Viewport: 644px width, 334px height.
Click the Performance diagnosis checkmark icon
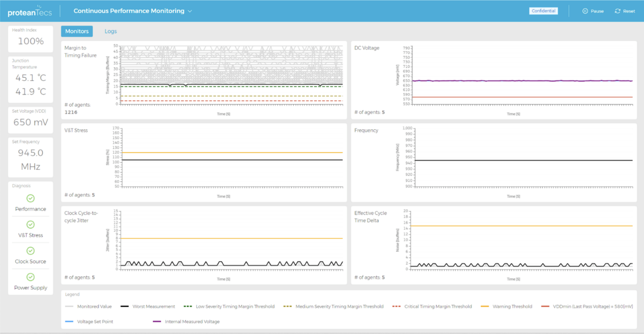click(x=30, y=198)
